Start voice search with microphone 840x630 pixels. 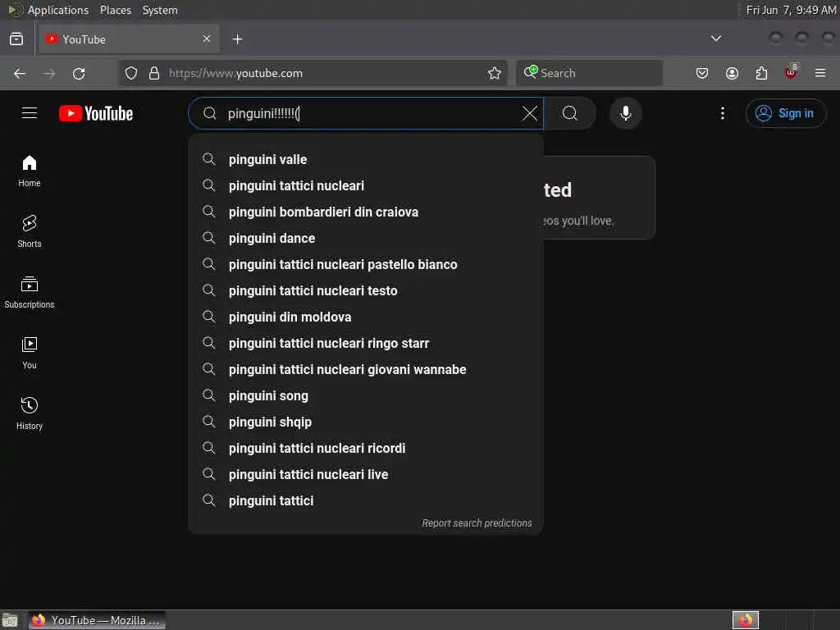pyautogui.click(x=625, y=113)
